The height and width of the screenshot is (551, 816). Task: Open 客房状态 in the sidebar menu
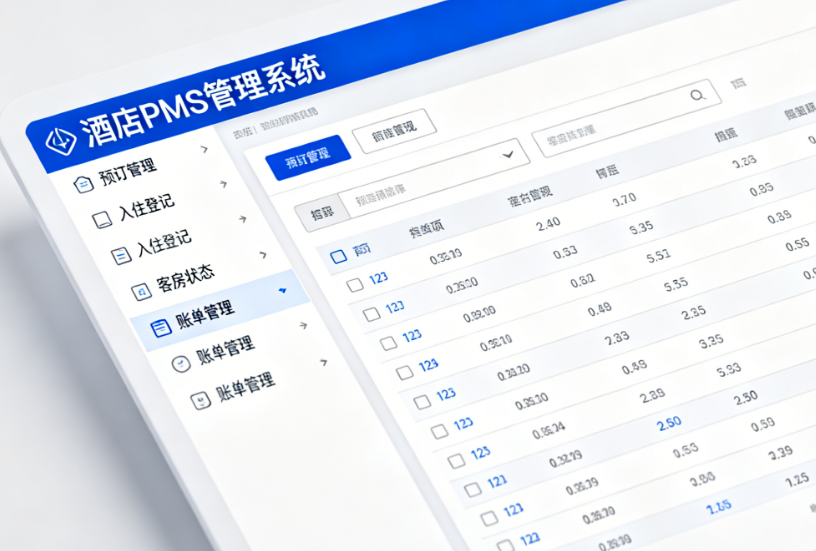[185, 278]
